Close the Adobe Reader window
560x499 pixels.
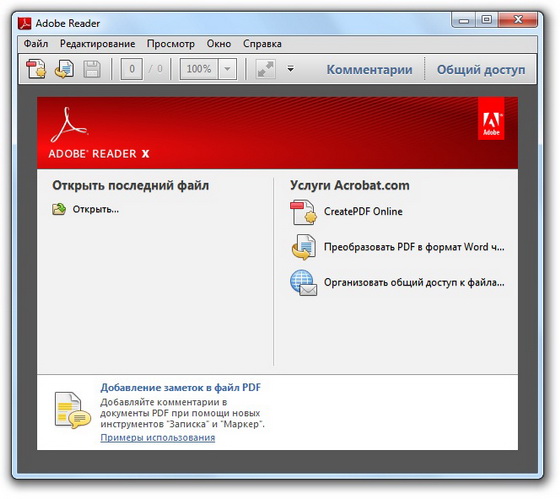click(518, 20)
